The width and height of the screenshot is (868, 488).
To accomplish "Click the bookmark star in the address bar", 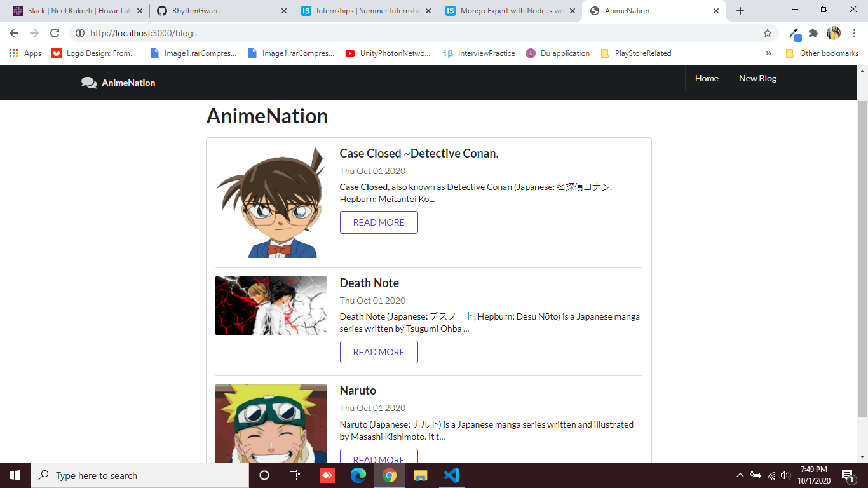I will tap(766, 32).
